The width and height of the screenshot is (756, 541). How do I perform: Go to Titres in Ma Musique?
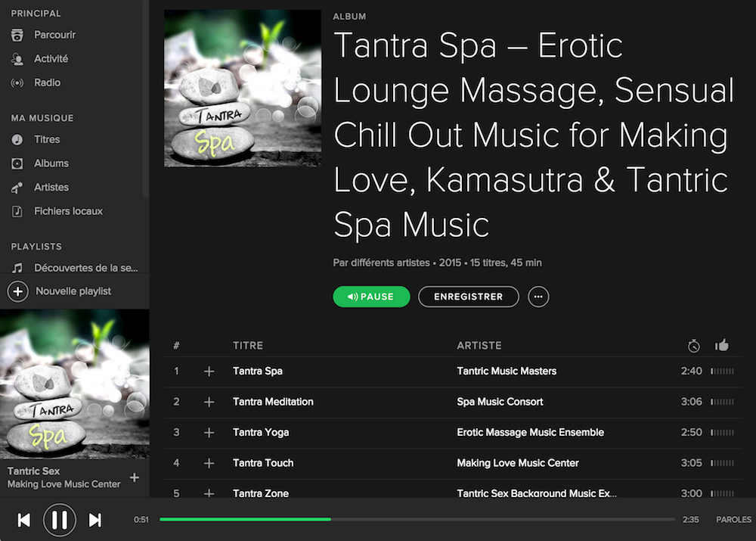47,139
